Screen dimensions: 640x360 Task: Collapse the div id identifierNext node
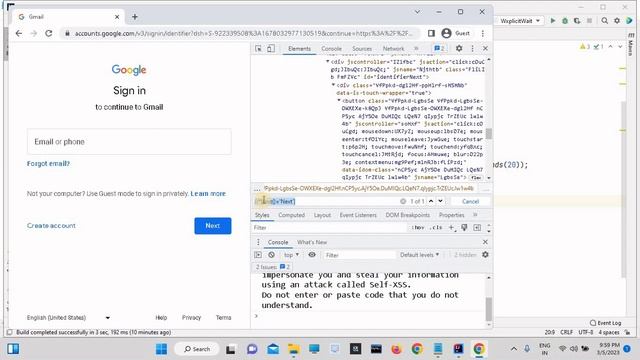(328, 62)
